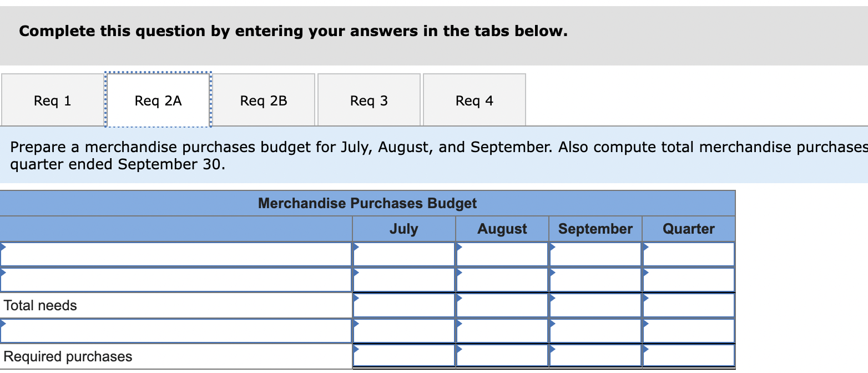This screenshot has height=373, width=868.
Task: Click Quarter cell in first row
Action: [689, 254]
